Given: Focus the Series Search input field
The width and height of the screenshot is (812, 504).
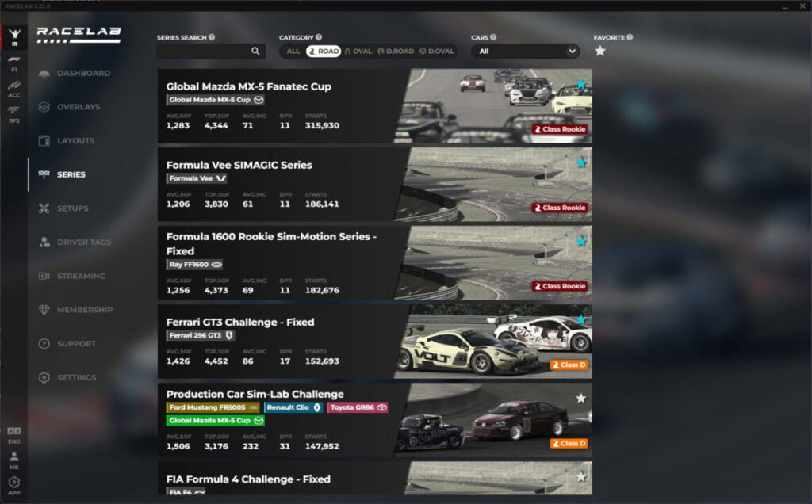Looking at the screenshot, I should click(x=211, y=52).
